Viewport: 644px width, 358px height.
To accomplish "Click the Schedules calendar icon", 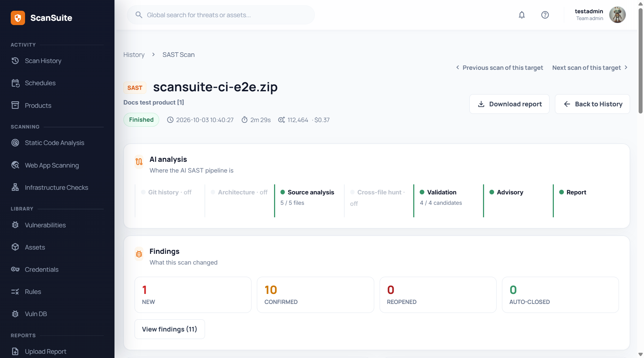I will click(15, 83).
